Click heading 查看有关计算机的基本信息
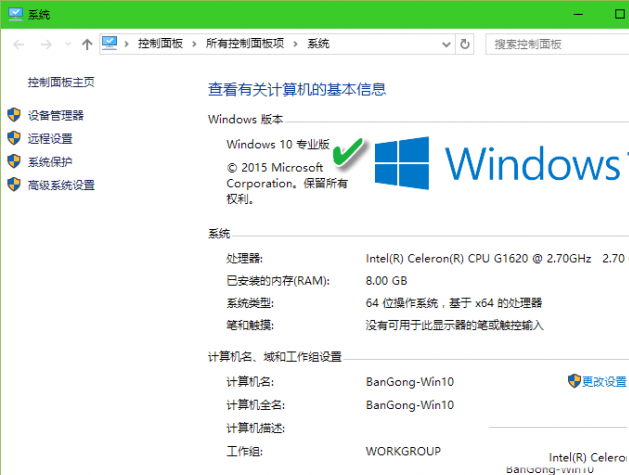Screen dimensions: 629x475 (297, 89)
